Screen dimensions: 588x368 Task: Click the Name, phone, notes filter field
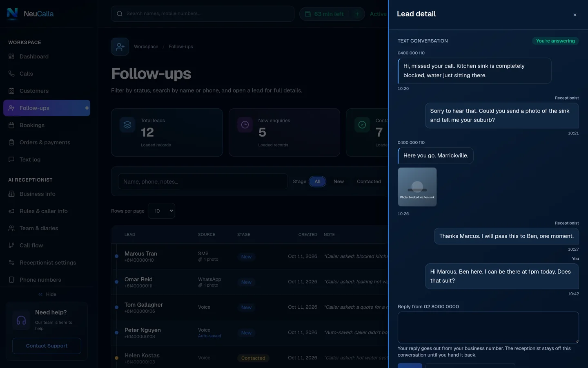point(203,182)
